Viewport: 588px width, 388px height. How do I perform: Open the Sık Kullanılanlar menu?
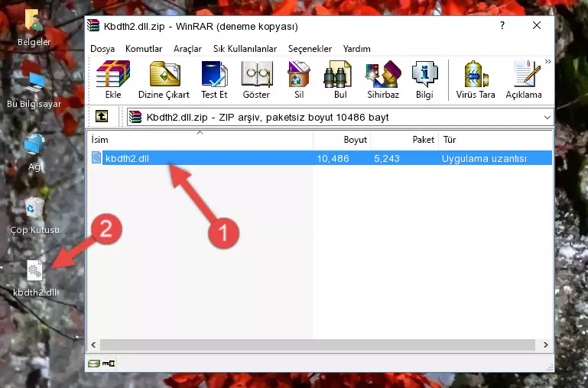(x=245, y=49)
